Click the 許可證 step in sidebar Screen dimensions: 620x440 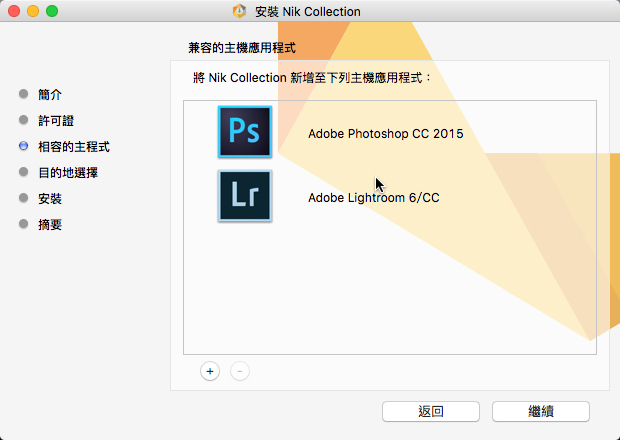56,120
